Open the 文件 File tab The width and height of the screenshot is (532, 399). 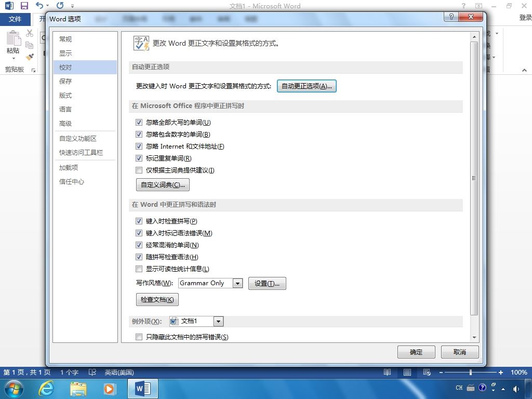tap(15, 19)
